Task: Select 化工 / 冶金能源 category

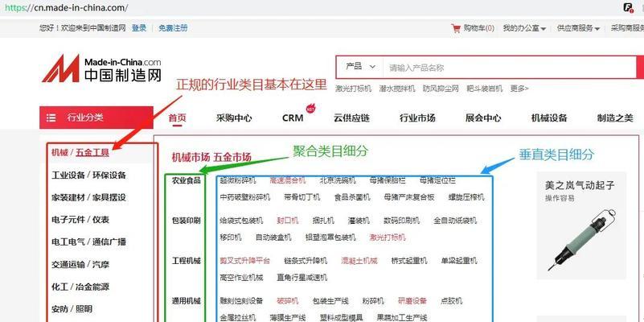Action: [x=80, y=287]
